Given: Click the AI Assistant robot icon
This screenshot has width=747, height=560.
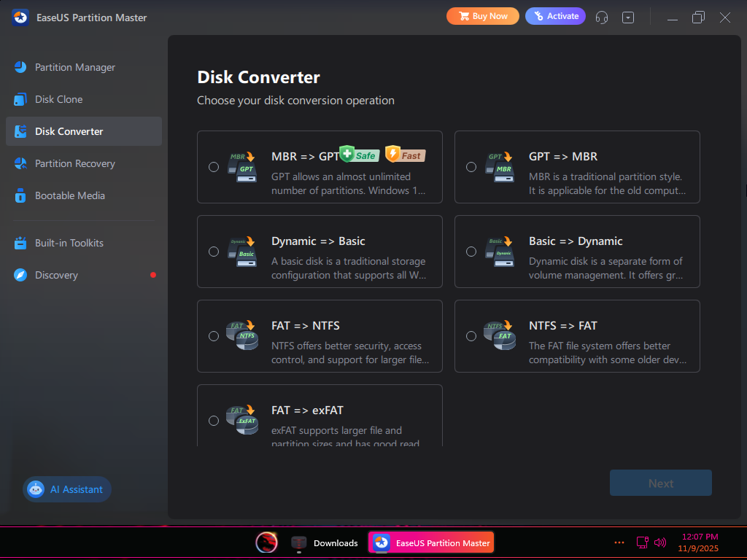Looking at the screenshot, I should [x=36, y=489].
